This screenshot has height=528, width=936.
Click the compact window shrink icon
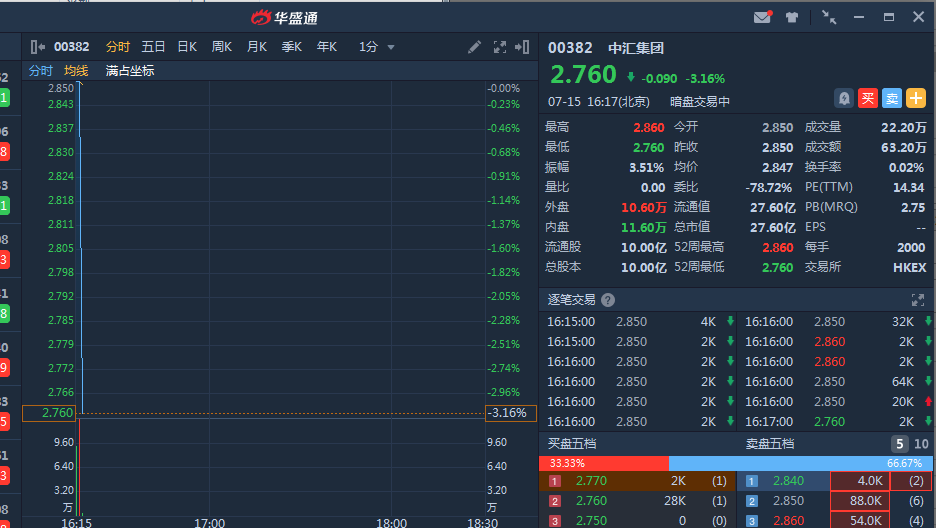tap(829, 17)
